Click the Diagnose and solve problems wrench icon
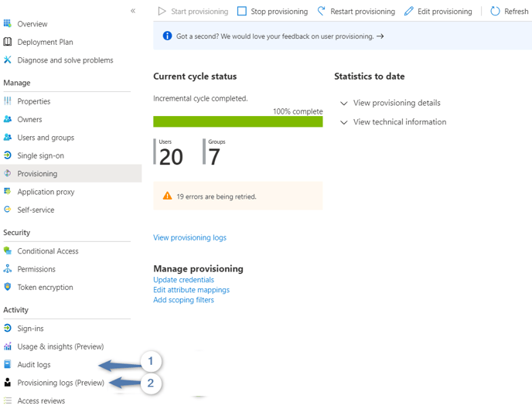The width and height of the screenshot is (532, 409). (8, 60)
